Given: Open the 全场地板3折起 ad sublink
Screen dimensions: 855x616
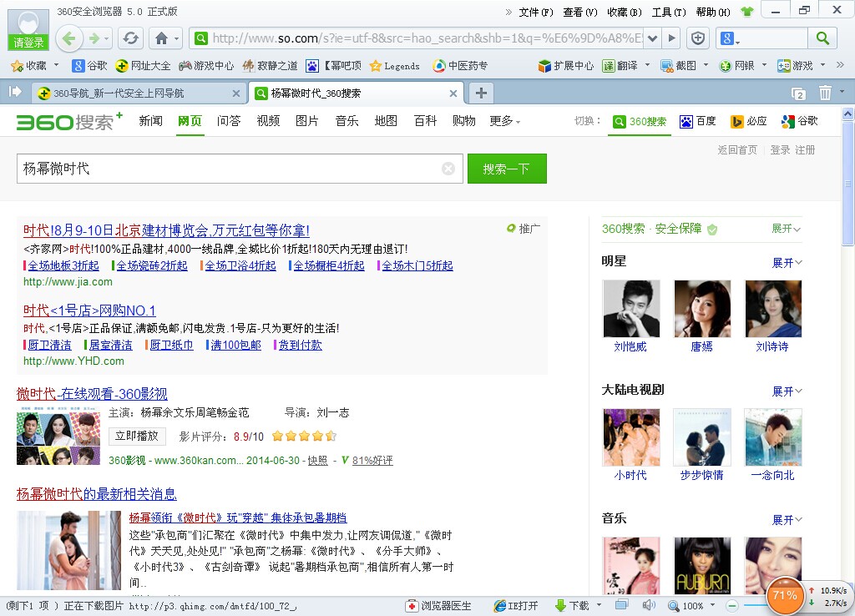Looking at the screenshot, I should point(63,265).
